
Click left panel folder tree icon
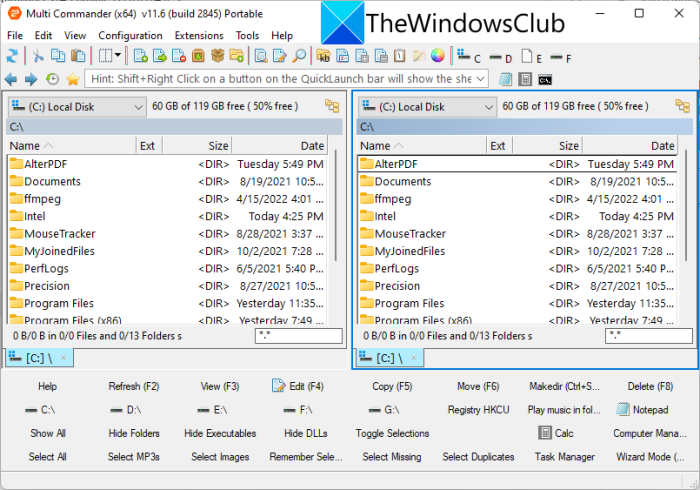click(332, 106)
